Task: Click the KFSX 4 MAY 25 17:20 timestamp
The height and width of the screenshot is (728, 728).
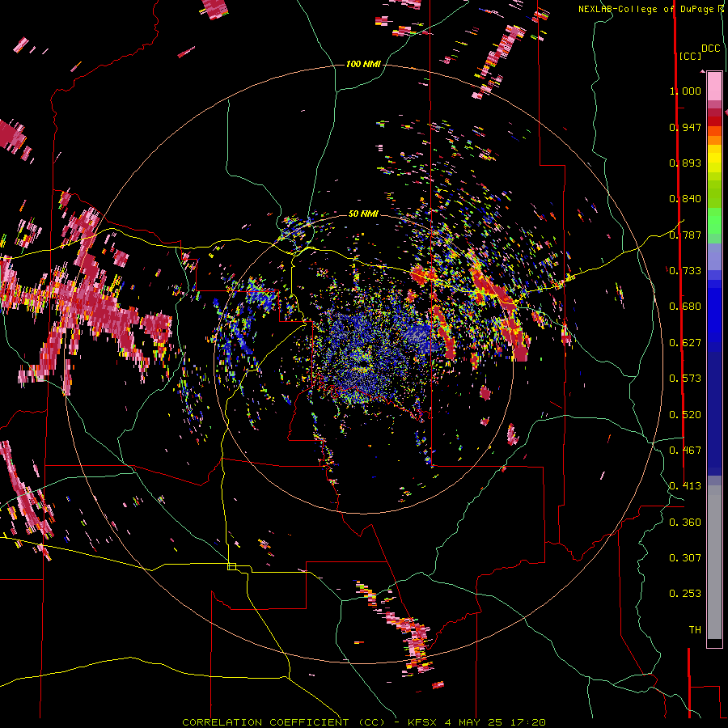Action: (x=476, y=722)
